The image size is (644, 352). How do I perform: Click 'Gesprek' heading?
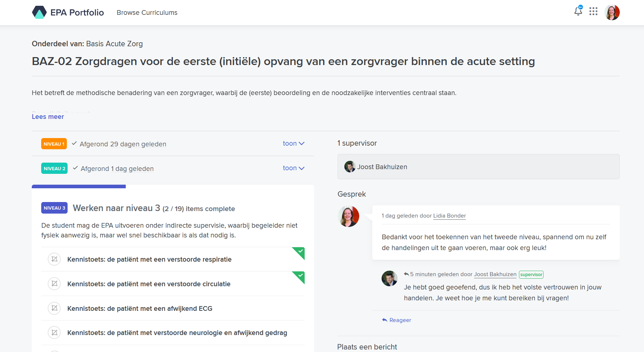click(x=352, y=194)
